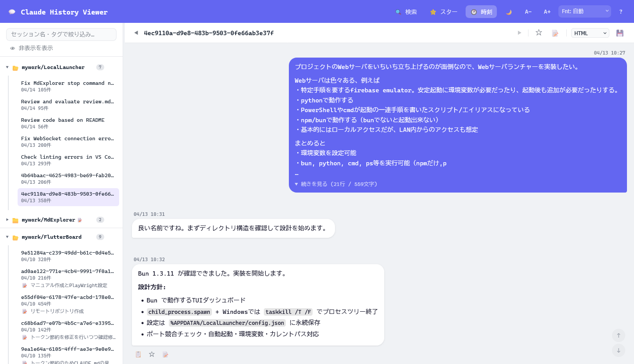Open the スター starred items view

[x=443, y=12]
